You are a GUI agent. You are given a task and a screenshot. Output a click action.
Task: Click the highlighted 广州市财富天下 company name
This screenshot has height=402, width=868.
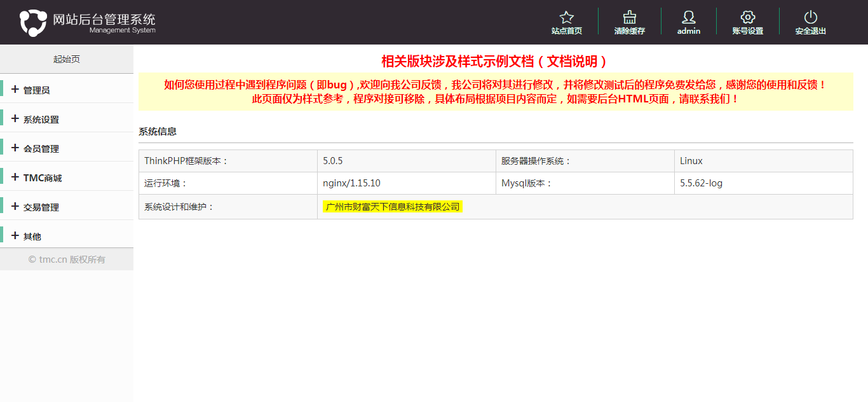(392, 207)
